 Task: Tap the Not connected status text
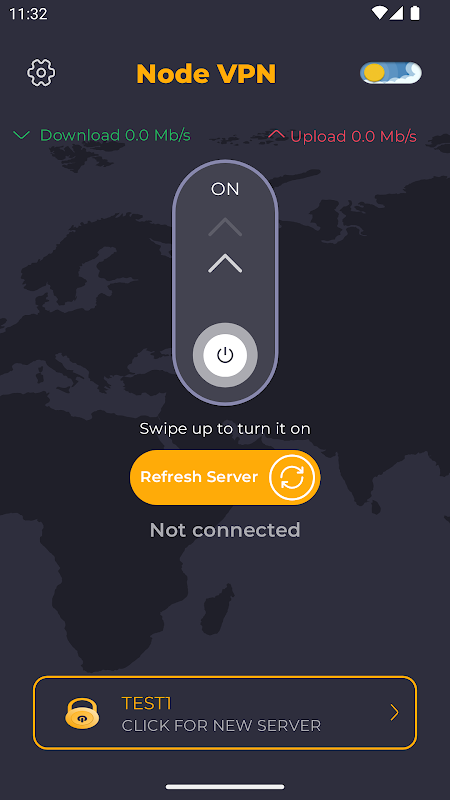(x=225, y=530)
